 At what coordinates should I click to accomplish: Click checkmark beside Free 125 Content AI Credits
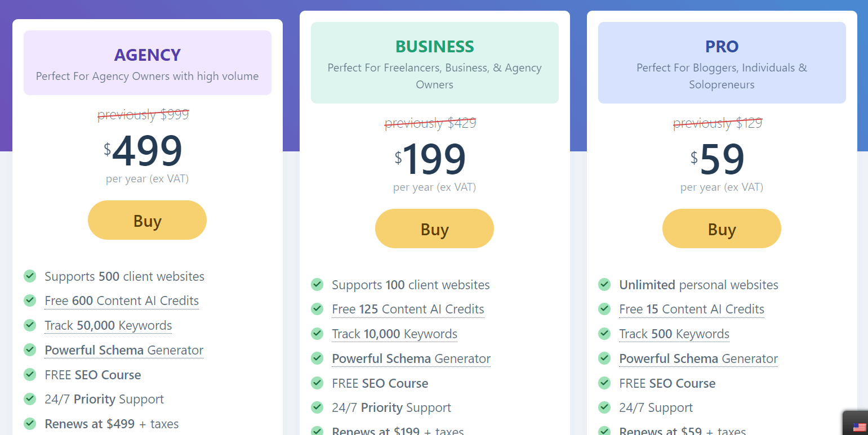tap(317, 308)
